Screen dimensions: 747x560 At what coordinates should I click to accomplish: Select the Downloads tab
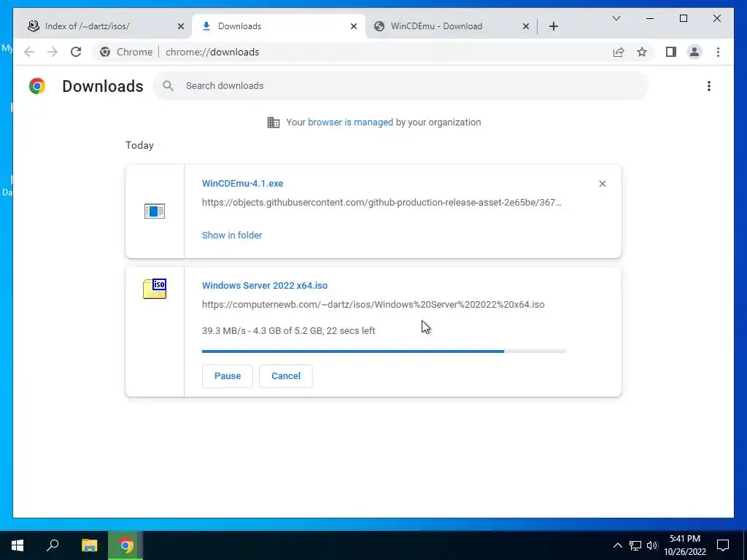click(279, 26)
